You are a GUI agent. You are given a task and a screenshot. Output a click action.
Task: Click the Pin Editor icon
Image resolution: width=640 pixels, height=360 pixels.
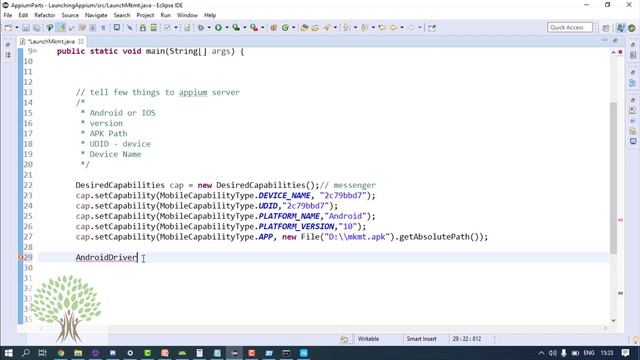click(x=432, y=28)
